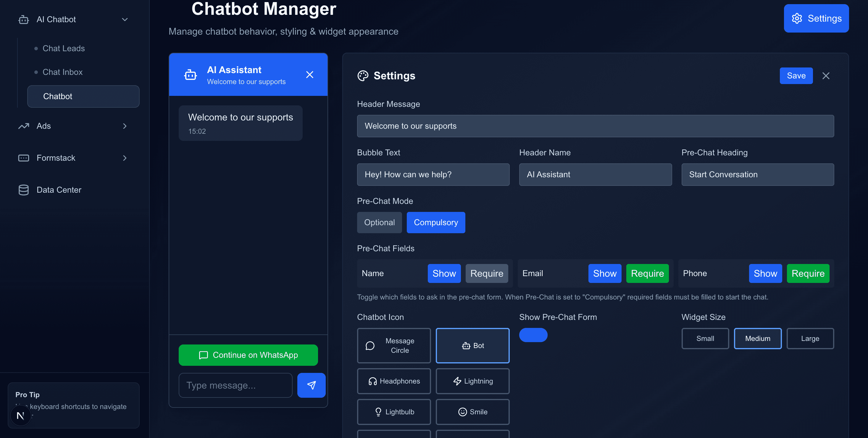Screen dimensions: 868x438
Task: Switch to the Chat Leads section
Action: coord(64,48)
